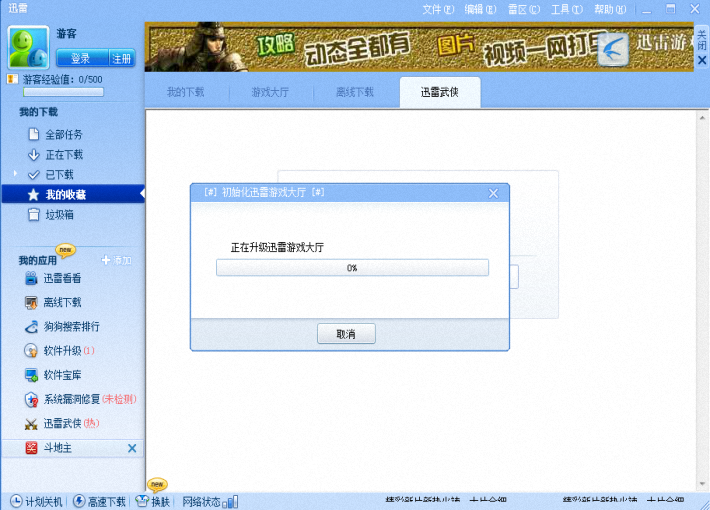
Task: Remove 斗地主 with its X button
Action: [x=132, y=448]
